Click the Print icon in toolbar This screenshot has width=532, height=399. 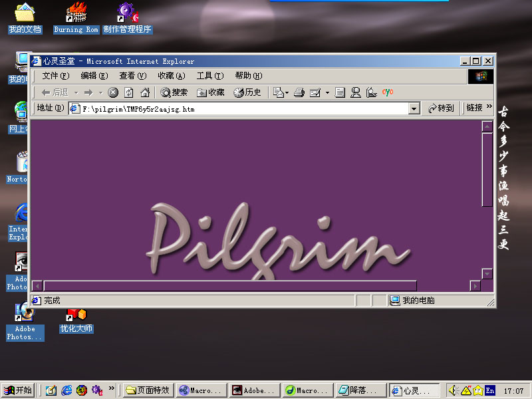(x=299, y=92)
